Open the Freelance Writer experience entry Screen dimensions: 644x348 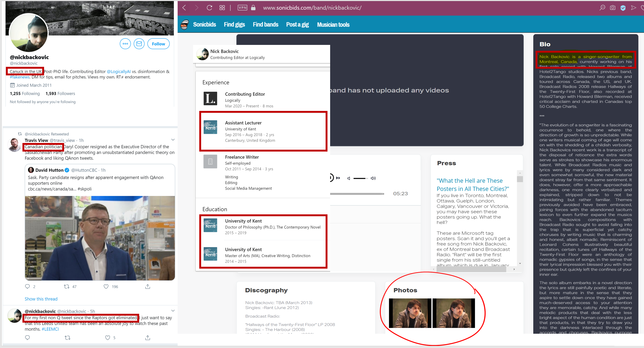[242, 157]
